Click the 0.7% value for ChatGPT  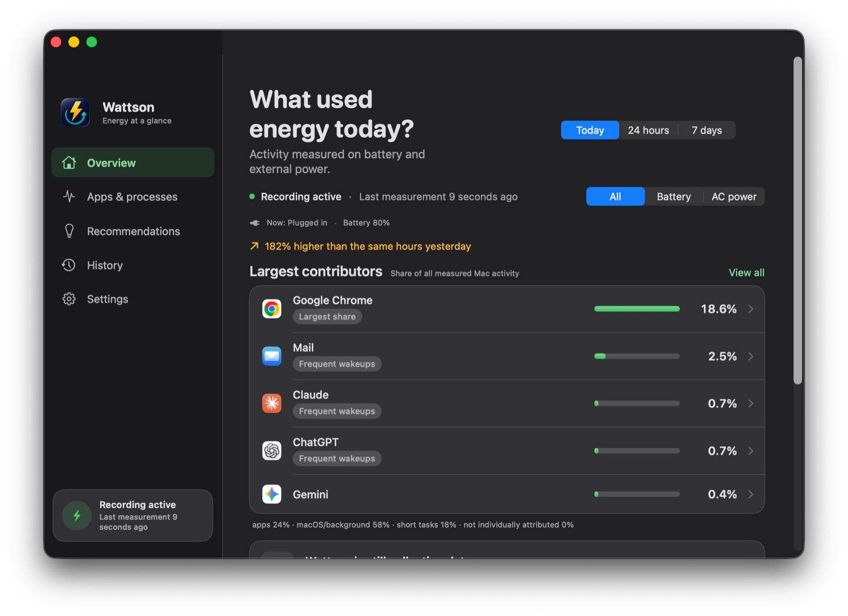point(722,451)
